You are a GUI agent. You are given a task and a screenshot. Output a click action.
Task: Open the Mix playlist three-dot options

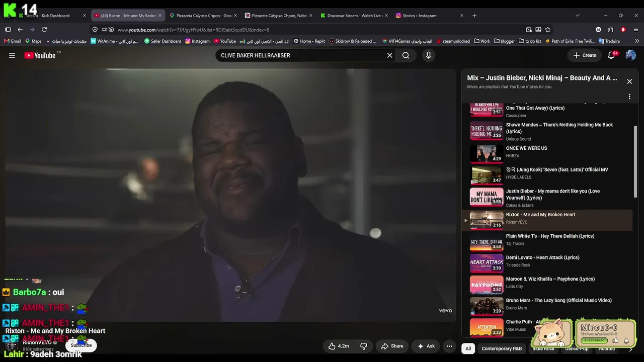click(629, 97)
